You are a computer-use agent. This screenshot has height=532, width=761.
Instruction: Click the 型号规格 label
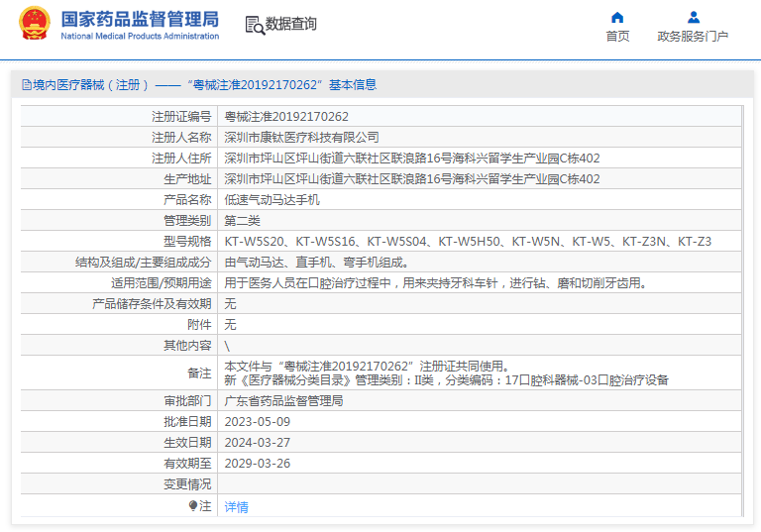(187, 242)
